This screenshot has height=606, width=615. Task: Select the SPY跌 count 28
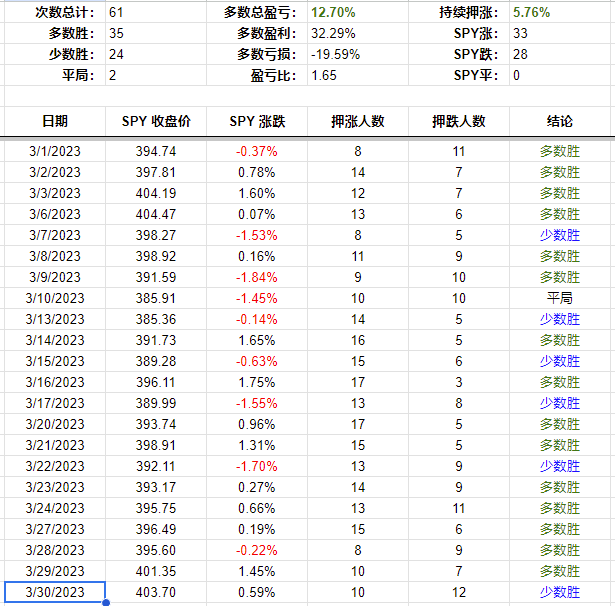pyautogui.click(x=560, y=54)
